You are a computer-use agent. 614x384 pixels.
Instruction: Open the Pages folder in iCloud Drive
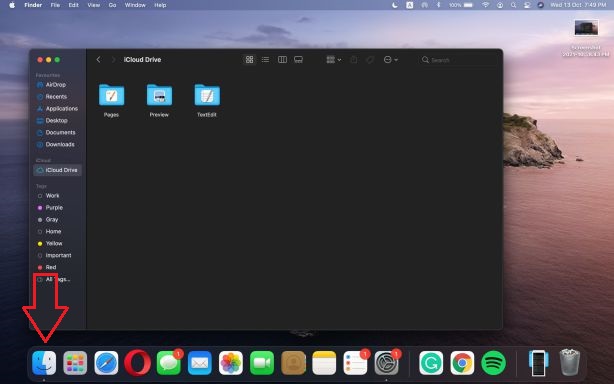112,95
